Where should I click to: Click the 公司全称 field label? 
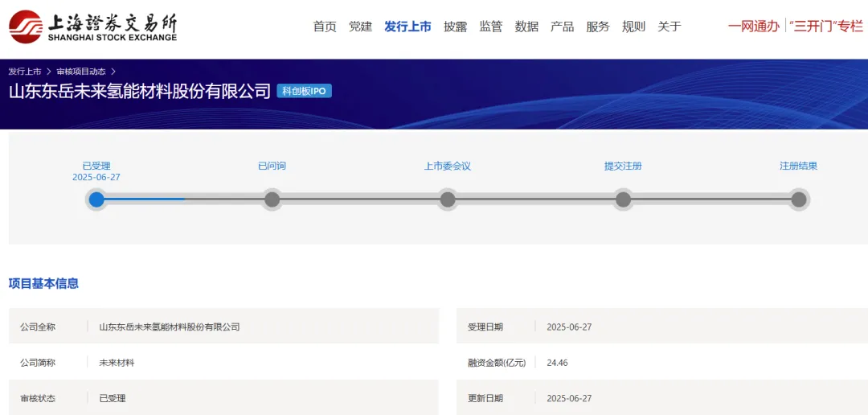pos(38,327)
